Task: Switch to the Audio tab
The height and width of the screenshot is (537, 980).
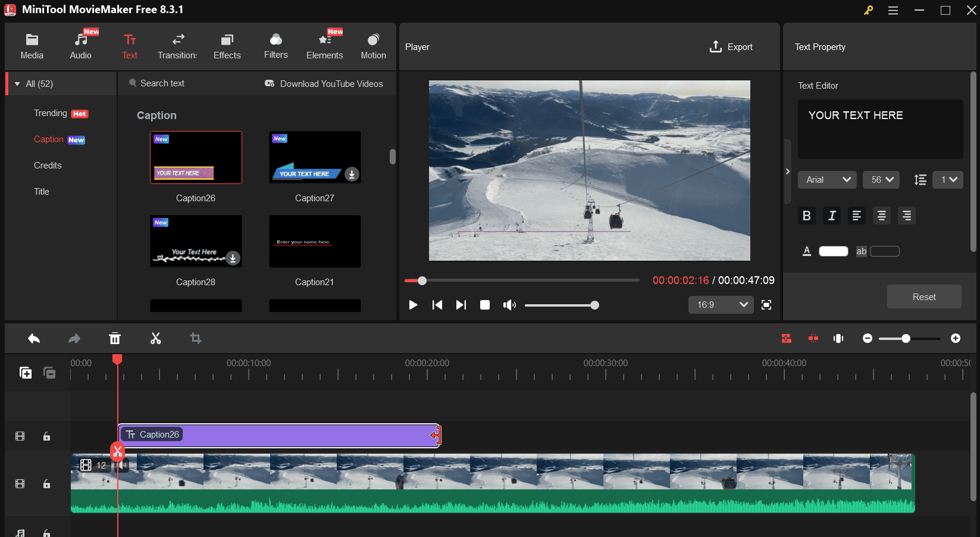Action: click(80, 45)
